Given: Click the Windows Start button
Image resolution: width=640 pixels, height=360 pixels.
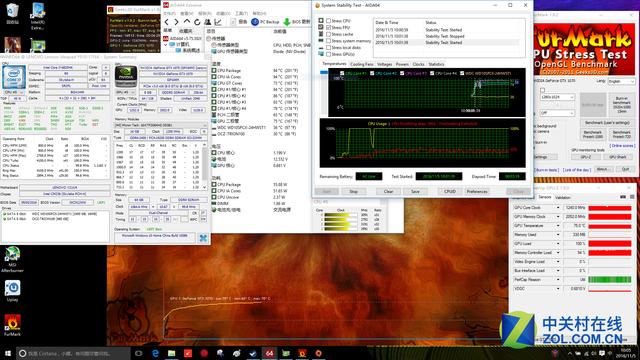Looking at the screenshot, I should coord(7,353).
